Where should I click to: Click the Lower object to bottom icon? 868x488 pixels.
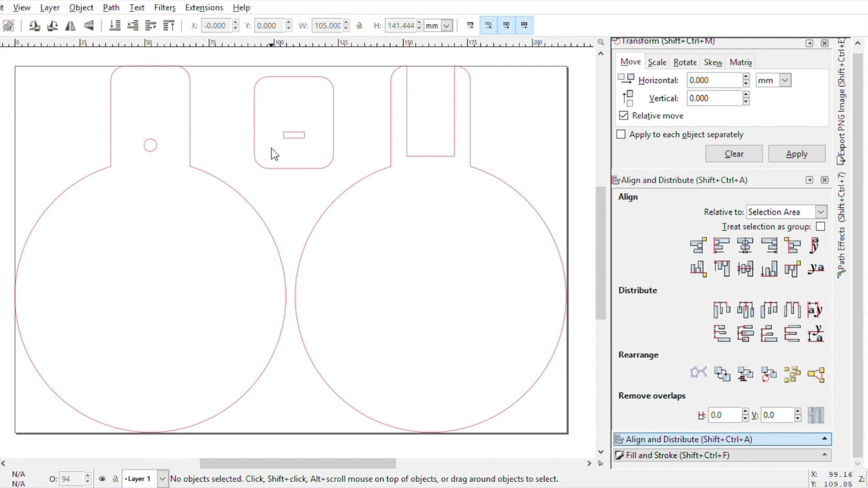(116, 25)
